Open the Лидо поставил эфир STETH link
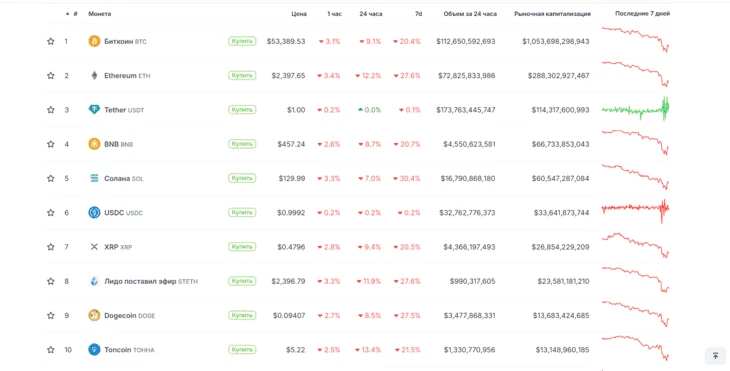Image resolution: width=730 pixels, height=371 pixels. click(x=151, y=281)
